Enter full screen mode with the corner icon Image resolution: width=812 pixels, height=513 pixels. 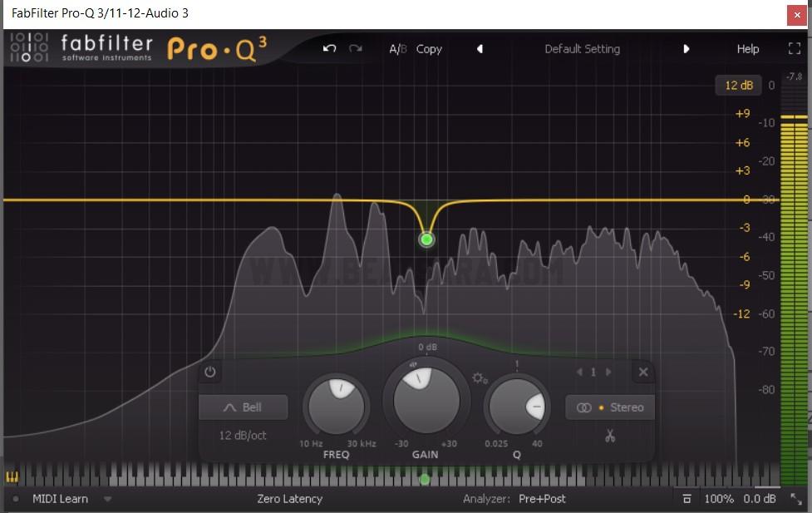click(794, 49)
